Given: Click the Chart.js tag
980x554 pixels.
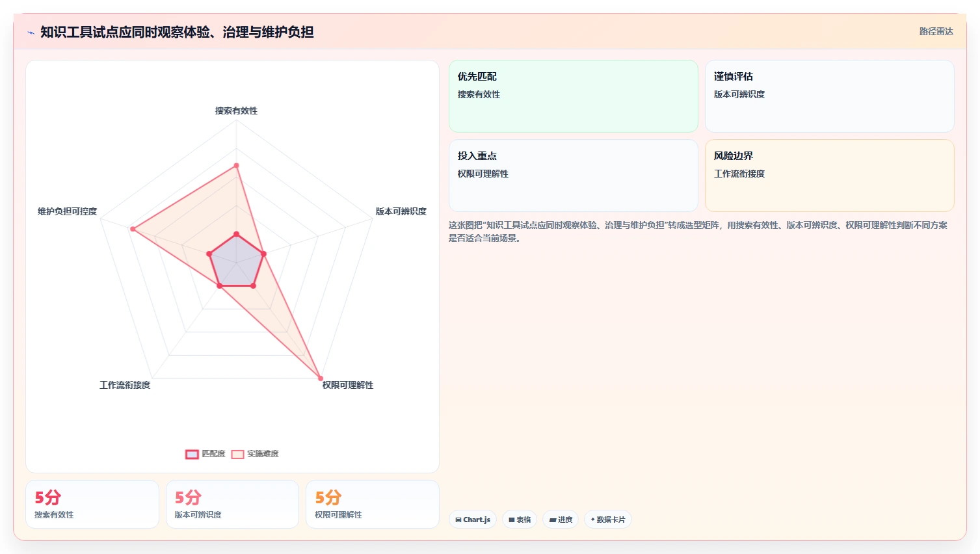Looking at the screenshot, I should point(473,520).
